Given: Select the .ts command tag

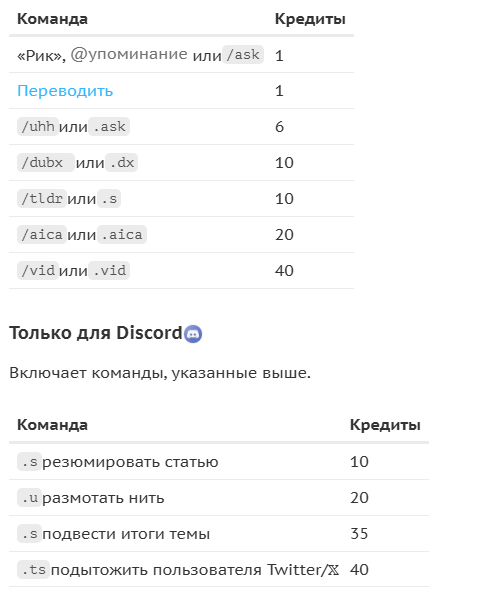Looking at the screenshot, I should (x=33, y=570).
